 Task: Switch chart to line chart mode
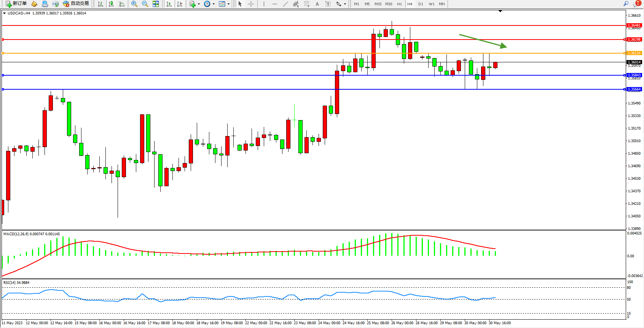[122, 4]
